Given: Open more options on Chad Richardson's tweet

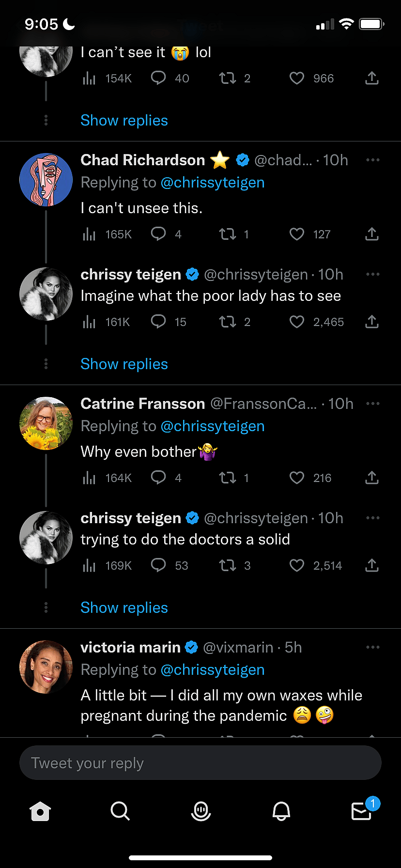Looking at the screenshot, I should (x=372, y=160).
